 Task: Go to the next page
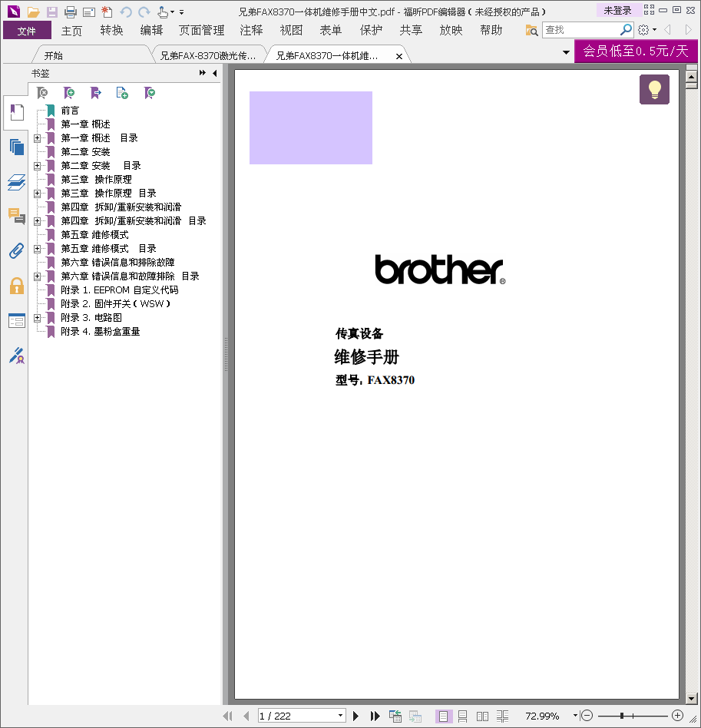tap(355, 716)
